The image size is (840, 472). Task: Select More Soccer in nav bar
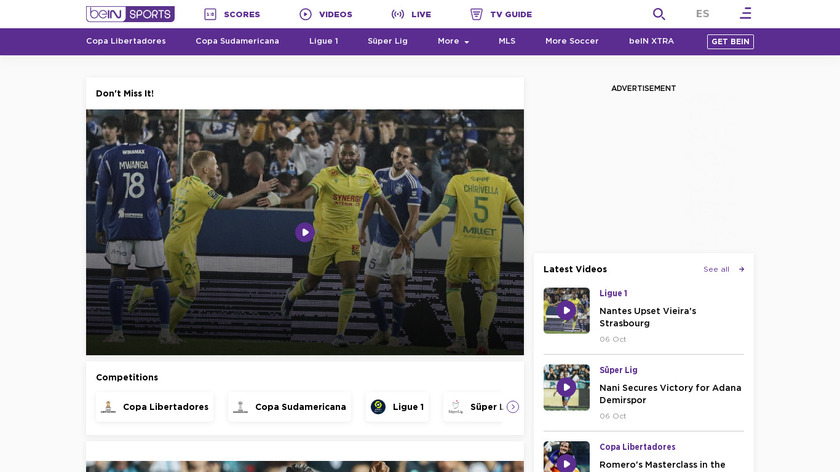[572, 41]
